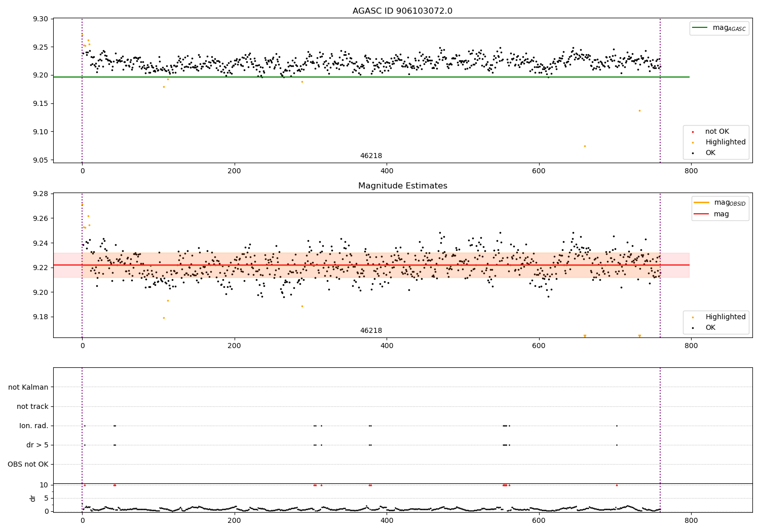Click x-tick 200 on bottom dr plot
This screenshot has height=532, width=760.
point(234,520)
